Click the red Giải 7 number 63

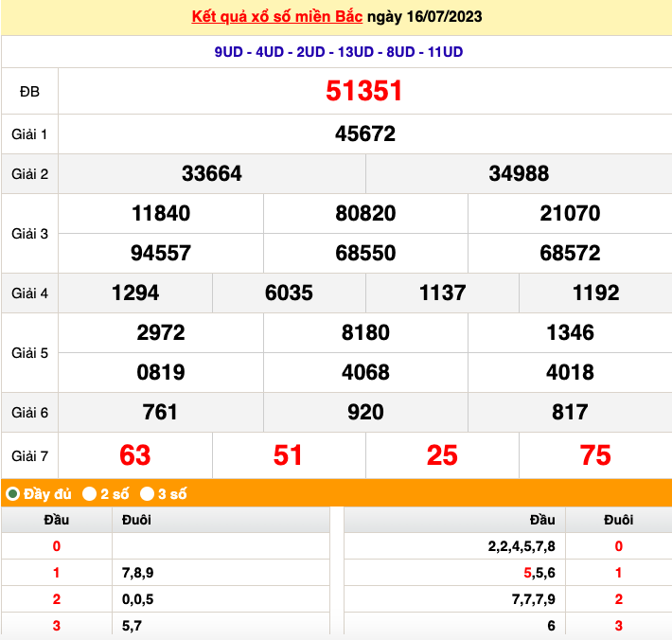pyautogui.click(x=135, y=455)
